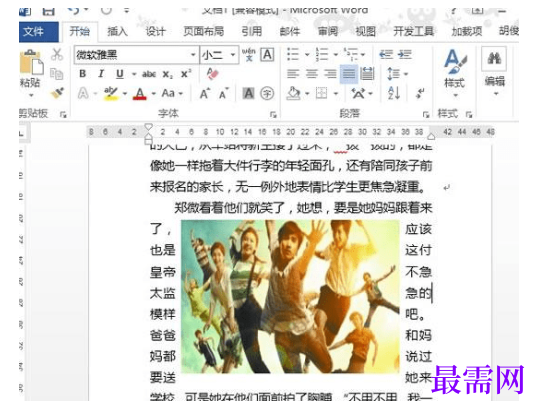This screenshot has width=543, height=411.
Task: Click the text 郑微看着他们就笑了
Action: 230,208
